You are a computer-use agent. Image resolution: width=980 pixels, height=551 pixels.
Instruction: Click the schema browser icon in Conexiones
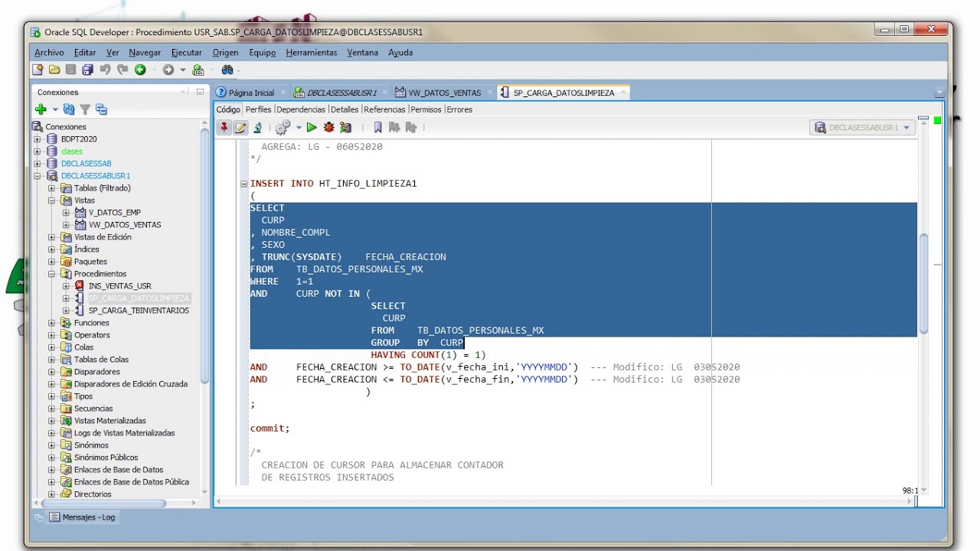click(101, 109)
